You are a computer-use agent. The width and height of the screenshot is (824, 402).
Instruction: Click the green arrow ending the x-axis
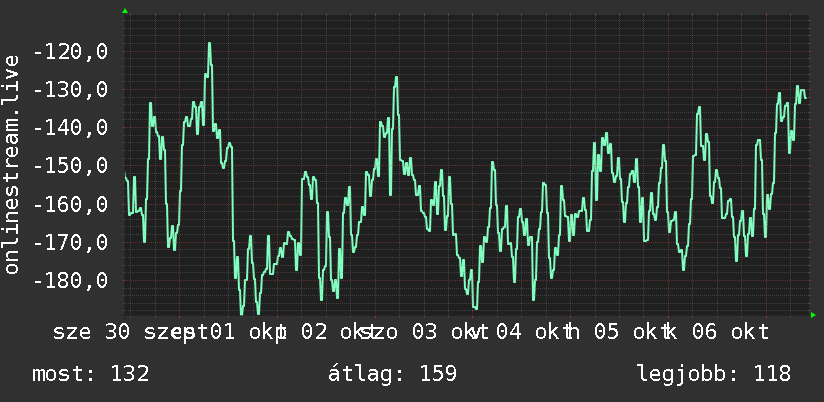click(x=813, y=315)
